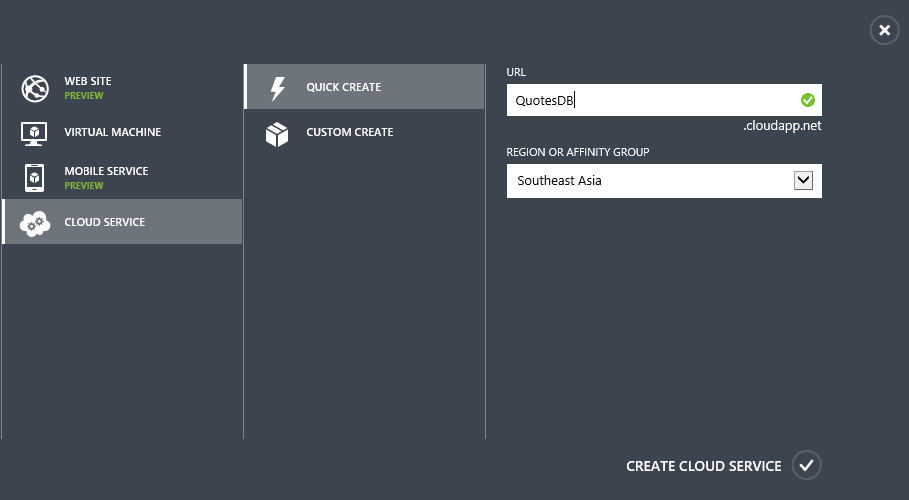Click the Cloud Service gears cloud icon
This screenshot has width=909, height=500.
(x=35, y=223)
